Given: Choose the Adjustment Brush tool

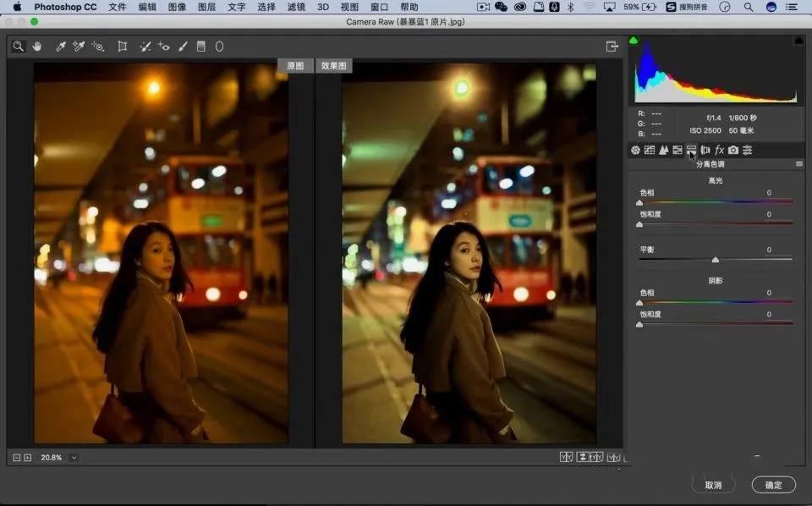Looking at the screenshot, I should point(182,47).
